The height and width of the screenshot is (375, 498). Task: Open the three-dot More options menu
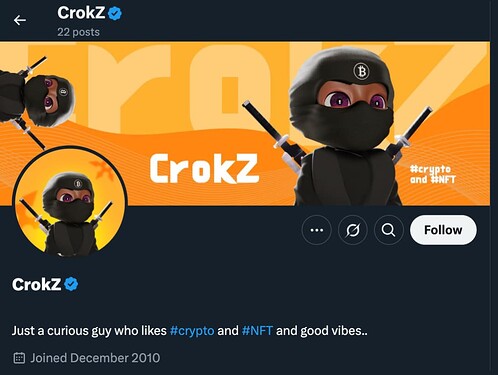(x=316, y=230)
